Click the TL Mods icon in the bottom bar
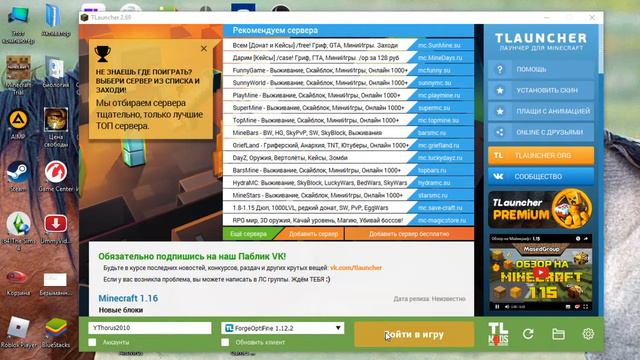640x360 pixels. tap(498, 334)
